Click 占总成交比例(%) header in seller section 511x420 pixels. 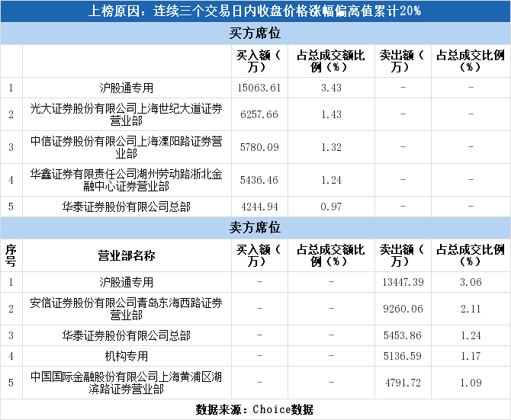pos(471,255)
